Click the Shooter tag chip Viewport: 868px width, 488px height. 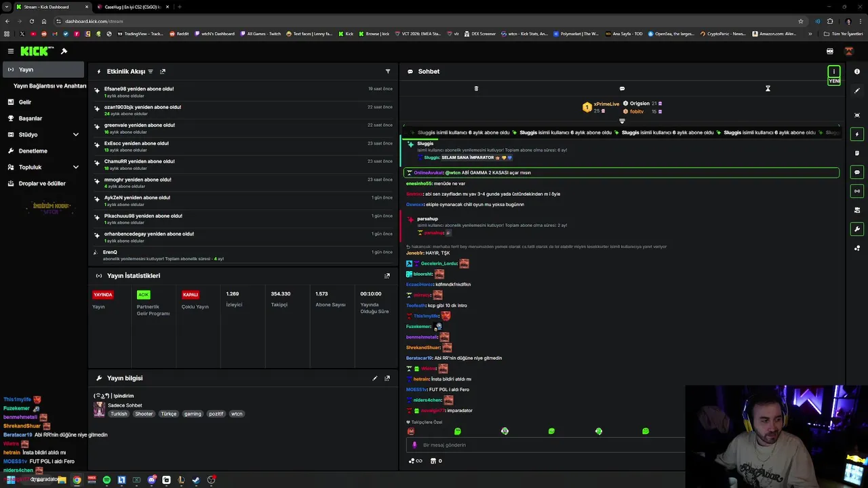coord(144,413)
